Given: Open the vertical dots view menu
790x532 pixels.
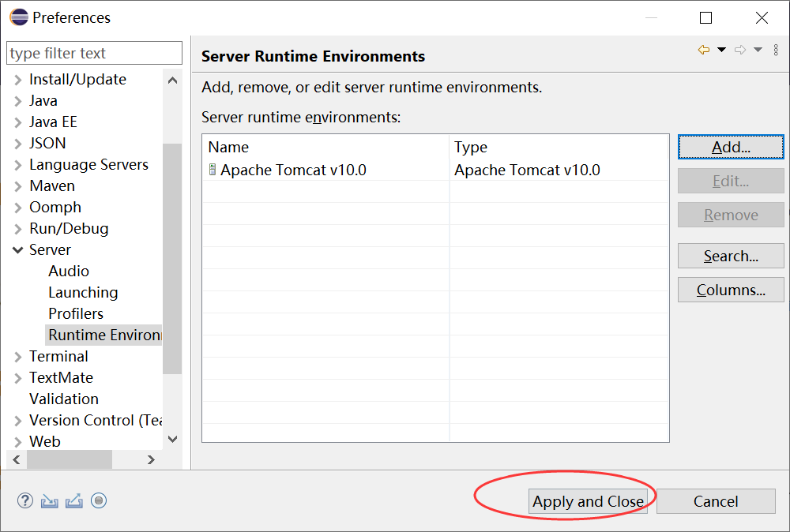Looking at the screenshot, I should tap(776, 50).
